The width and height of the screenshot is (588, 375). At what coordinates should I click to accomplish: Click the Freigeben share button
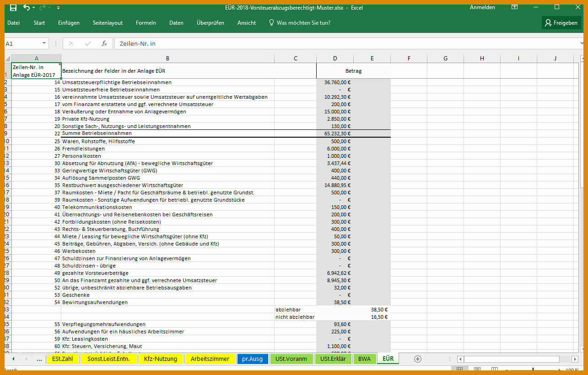[x=561, y=23]
